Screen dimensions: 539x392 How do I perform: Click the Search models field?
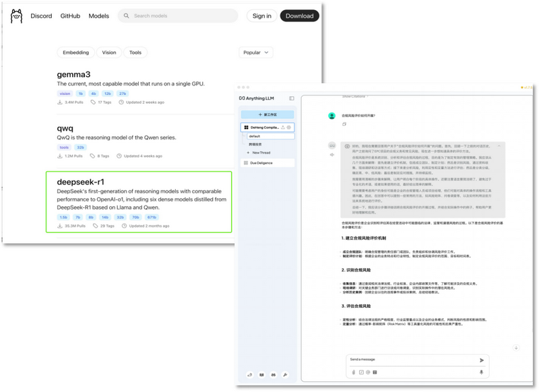pyautogui.click(x=178, y=15)
